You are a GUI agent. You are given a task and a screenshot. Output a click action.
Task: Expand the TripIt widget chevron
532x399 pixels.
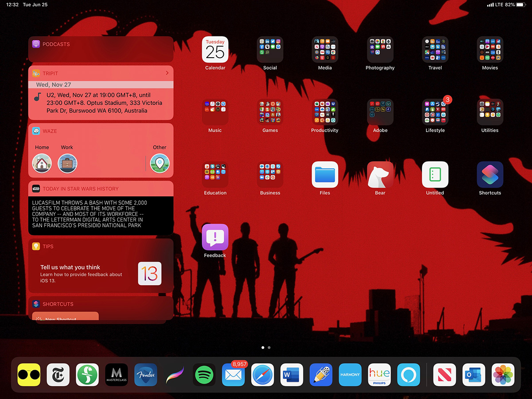tap(167, 73)
